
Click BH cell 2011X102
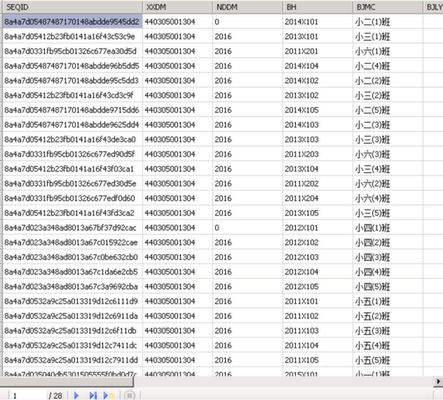tap(318, 316)
